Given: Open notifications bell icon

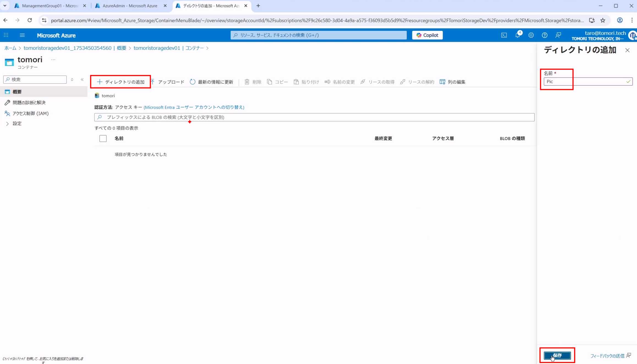Looking at the screenshot, I should tap(517, 35).
